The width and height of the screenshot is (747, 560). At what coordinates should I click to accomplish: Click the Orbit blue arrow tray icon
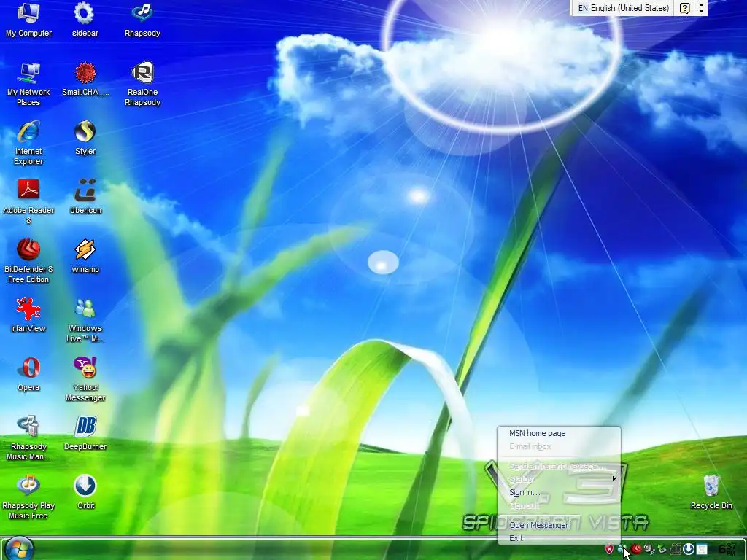(x=688, y=549)
